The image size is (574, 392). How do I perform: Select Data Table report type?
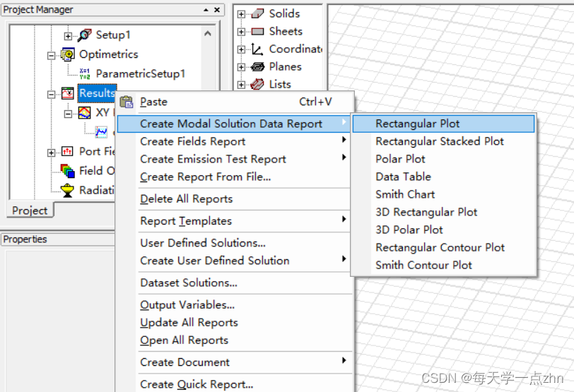point(443,177)
